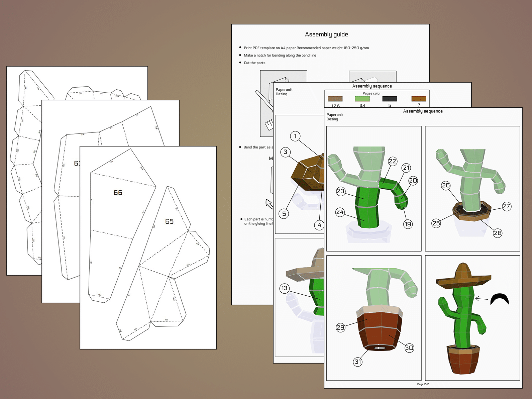Open the brown flower pot panel
532x399 pixels.
point(374,318)
